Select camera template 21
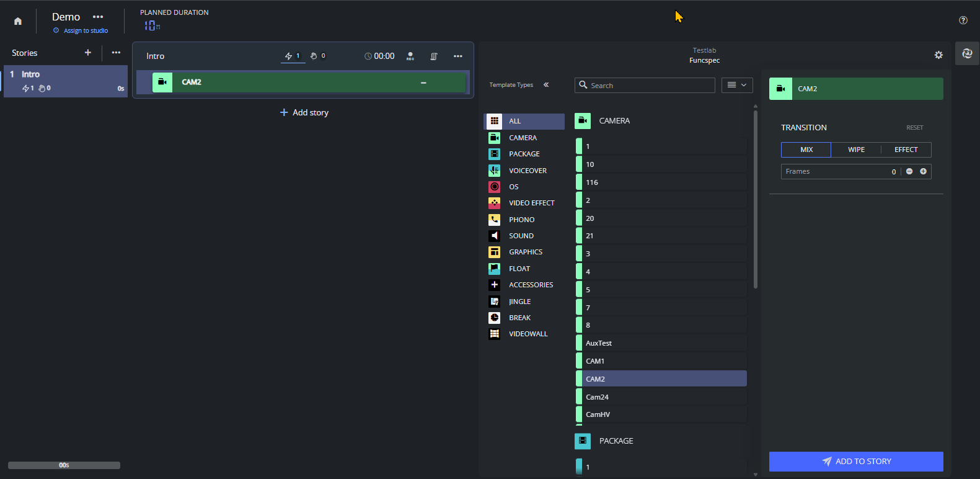This screenshot has width=980, height=479. coord(661,236)
